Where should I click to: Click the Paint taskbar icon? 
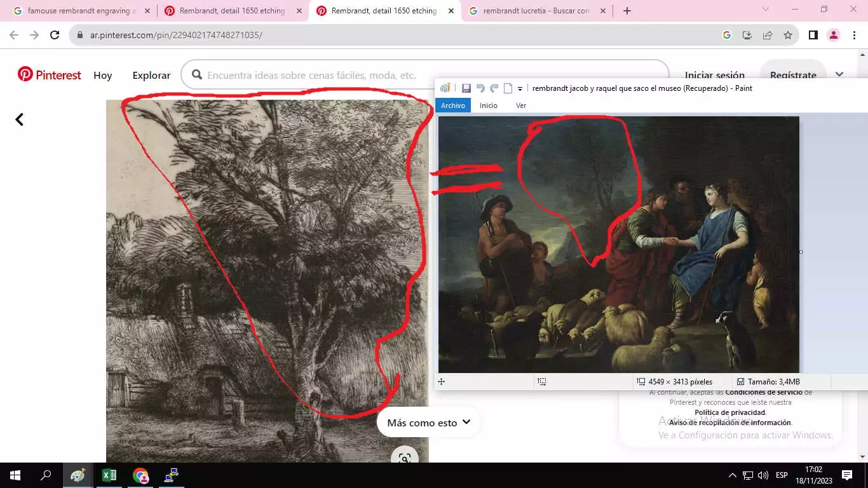[78, 475]
